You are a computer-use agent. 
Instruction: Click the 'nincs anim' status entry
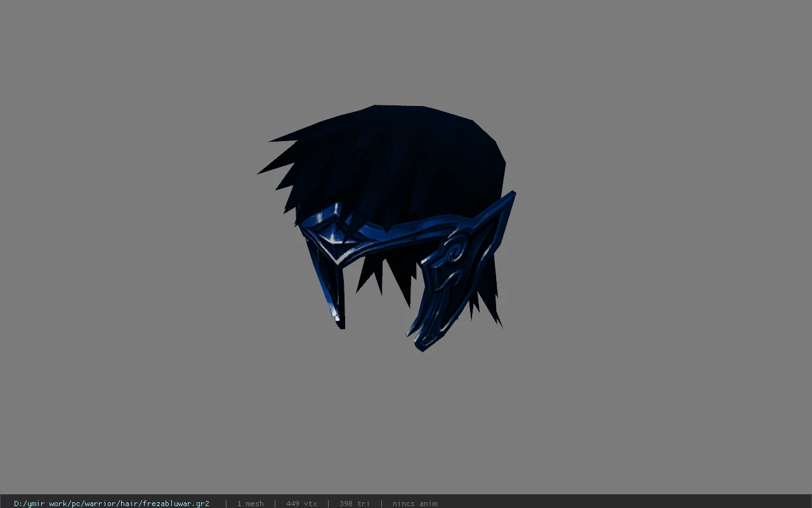[415, 504]
